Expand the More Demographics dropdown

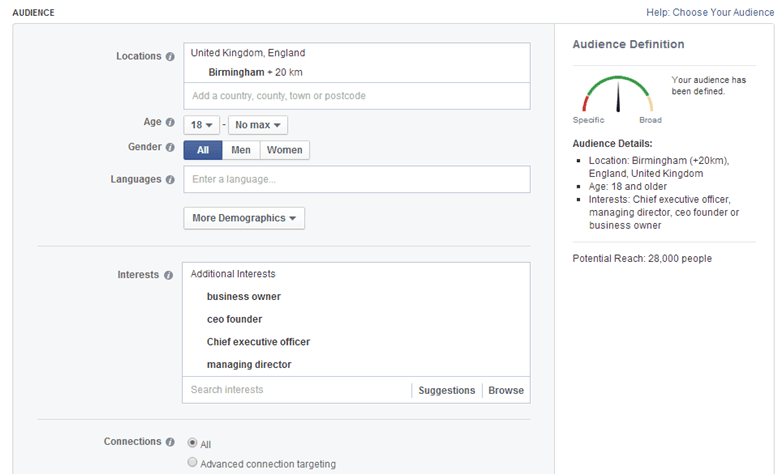pyautogui.click(x=244, y=218)
